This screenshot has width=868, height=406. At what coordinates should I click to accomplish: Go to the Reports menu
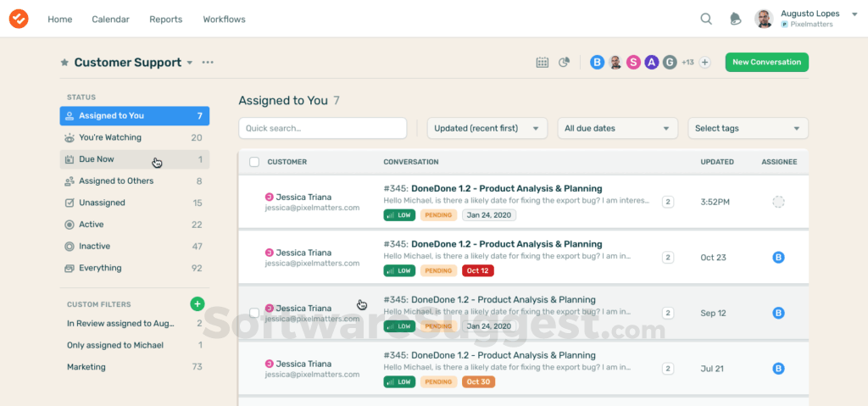pyautogui.click(x=166, y=19)
